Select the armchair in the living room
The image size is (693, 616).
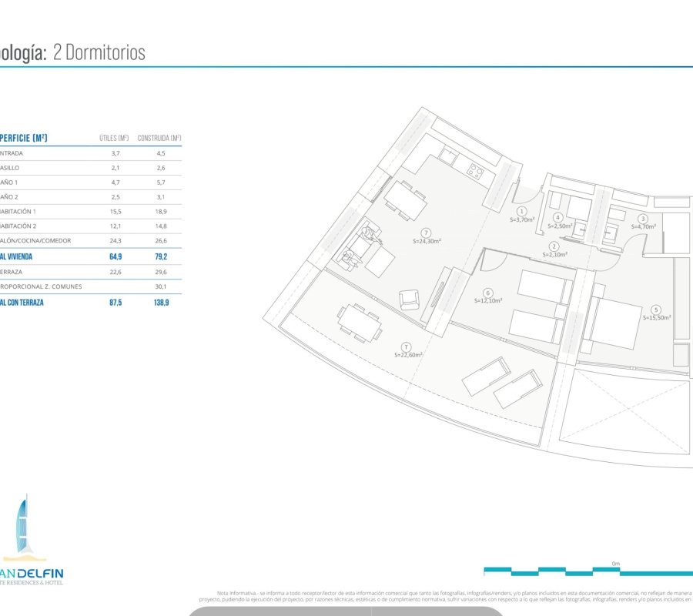pos(410,300)
